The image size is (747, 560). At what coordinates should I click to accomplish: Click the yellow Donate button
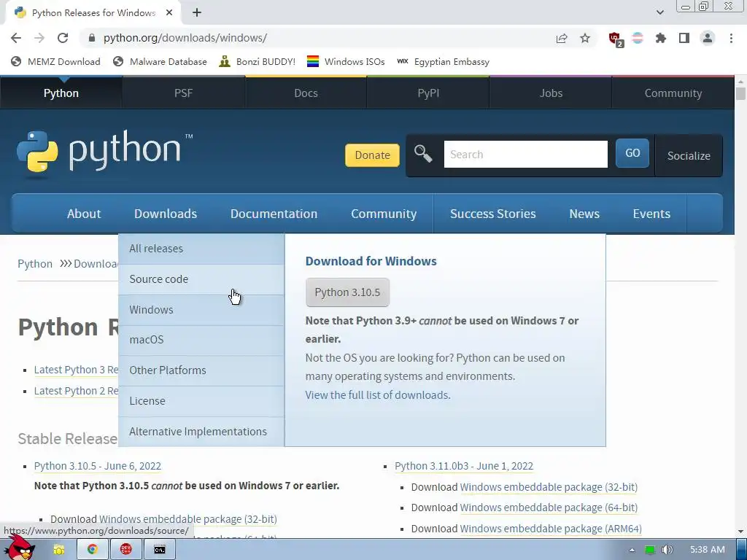click(372, 155)
